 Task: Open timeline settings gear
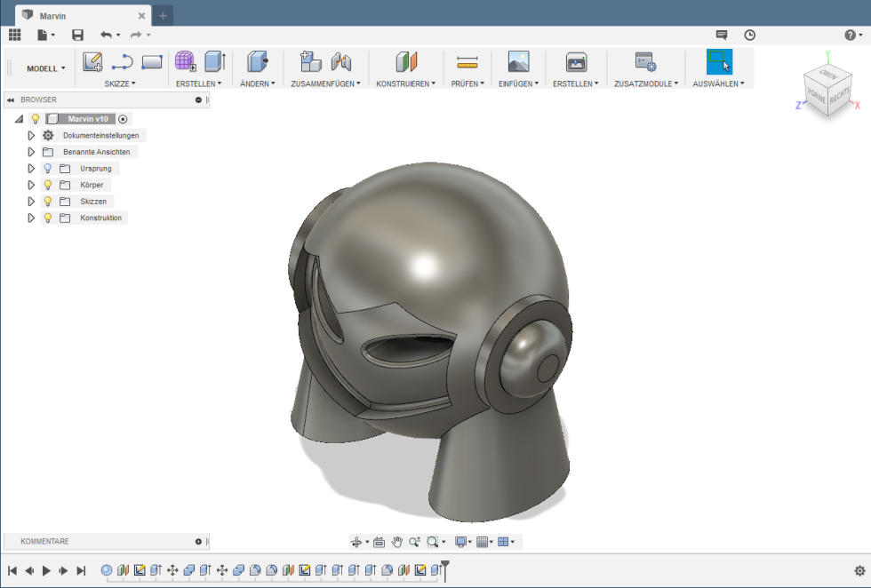click(x=860, y=570)
